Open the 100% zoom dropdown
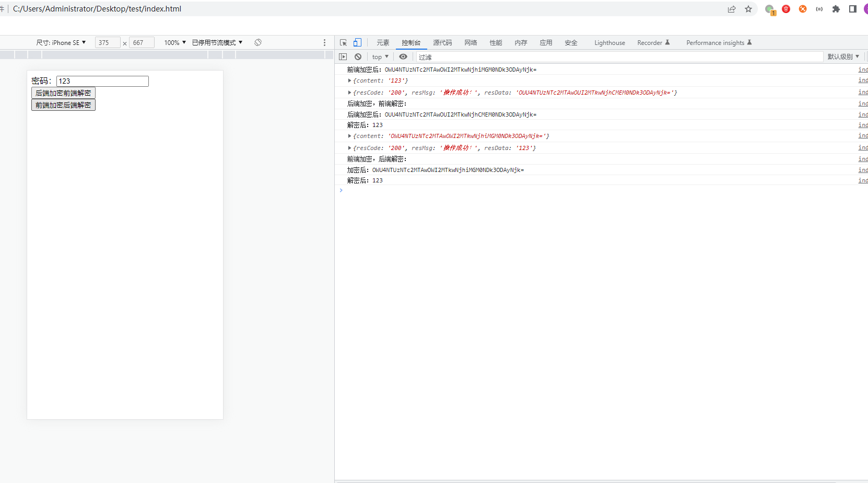Screen dimensions: 868x483 175,43
